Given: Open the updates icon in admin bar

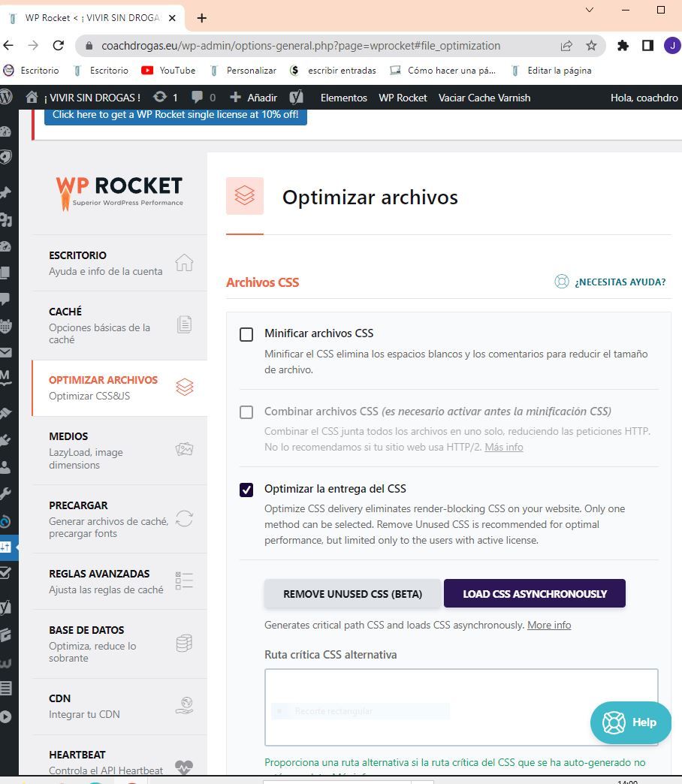Looking at the screenshot, I should [x=165, y=98].
